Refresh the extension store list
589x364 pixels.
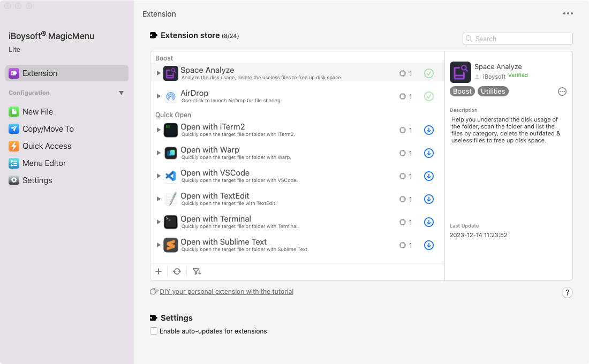tap(177, 271)
